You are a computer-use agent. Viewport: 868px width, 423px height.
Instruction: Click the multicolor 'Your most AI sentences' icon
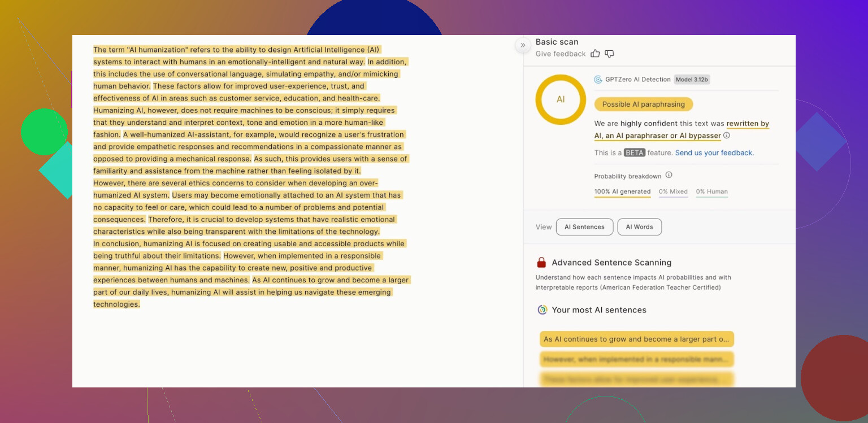[542, 310]
